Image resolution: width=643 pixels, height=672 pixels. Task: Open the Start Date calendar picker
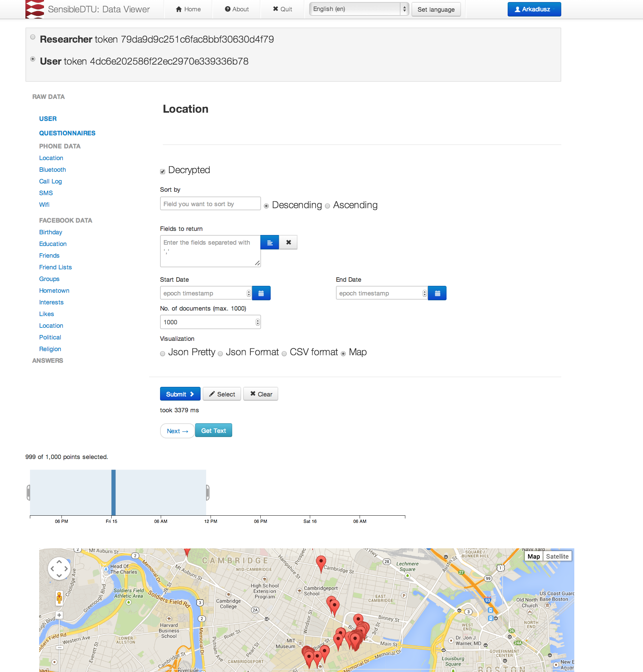pyautogui.click(x=261, y=293)
